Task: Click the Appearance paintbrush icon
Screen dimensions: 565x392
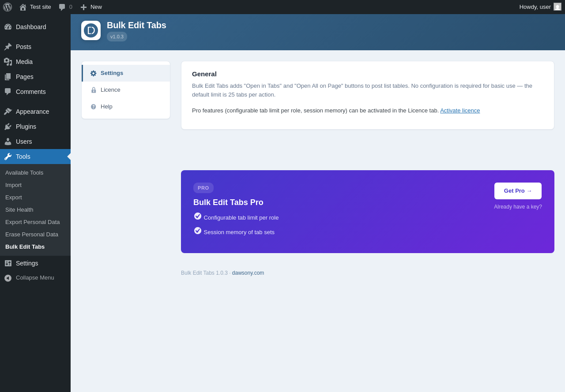Action: tap(8, 112)
